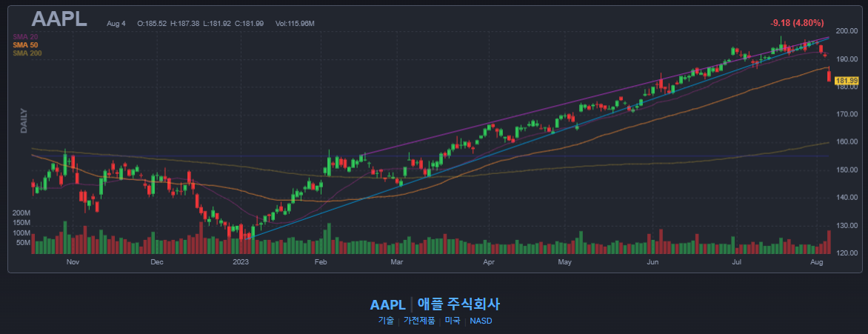The image size is (868, 334).
Task: Click the Aug label on the time axis
Action: click(x=818, y=262)
